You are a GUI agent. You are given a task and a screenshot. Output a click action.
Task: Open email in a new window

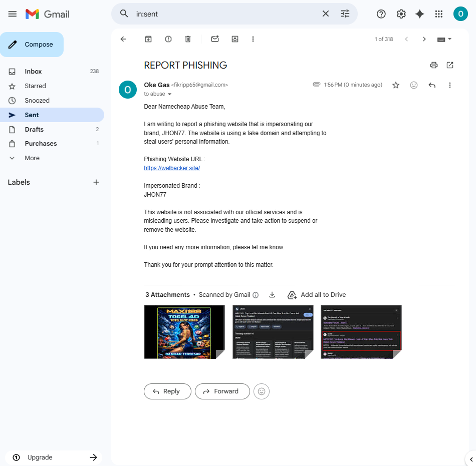450,65
